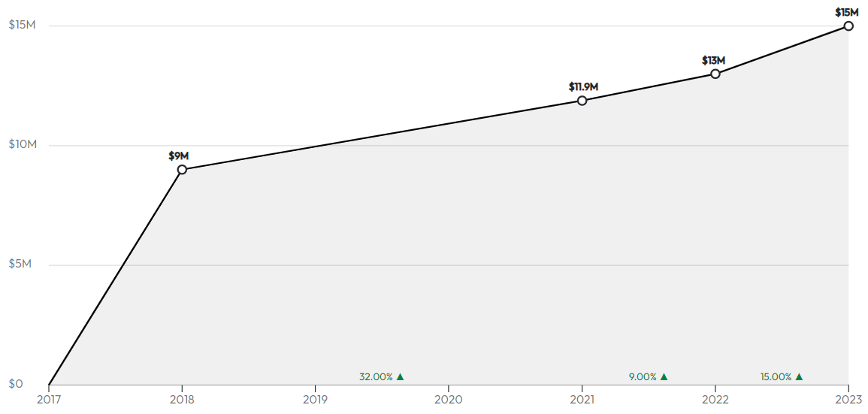Click the $15M data point marker
The width and height of the screenshot is (868, 414).
tap(848, 26)
